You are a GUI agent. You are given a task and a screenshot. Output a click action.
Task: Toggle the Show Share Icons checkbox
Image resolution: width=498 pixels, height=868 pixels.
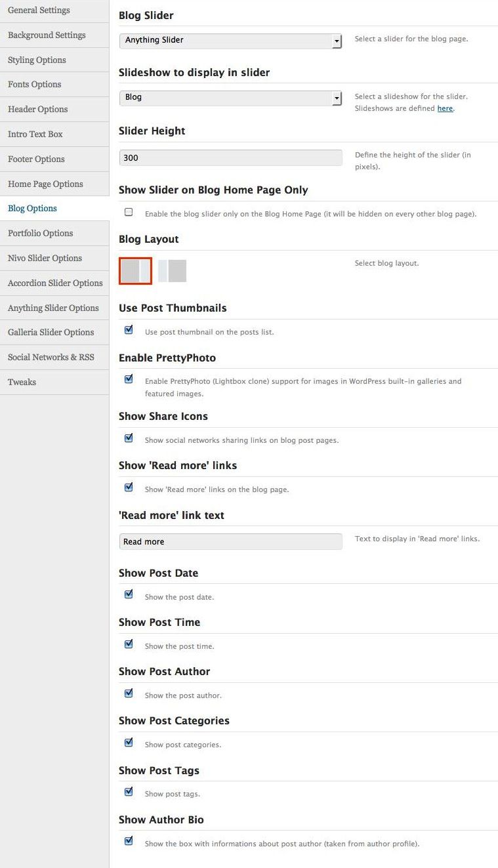point(129,438)
